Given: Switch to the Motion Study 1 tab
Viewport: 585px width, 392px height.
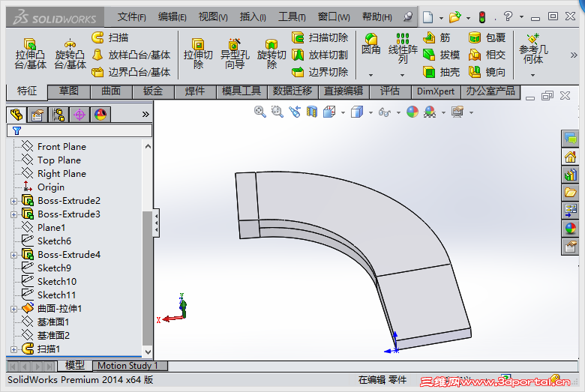Looking at the screenshot, I should (x=130, y=366).
